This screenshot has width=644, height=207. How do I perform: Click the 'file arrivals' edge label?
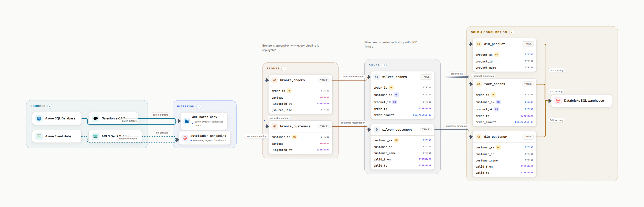click(x=162, y=133)
